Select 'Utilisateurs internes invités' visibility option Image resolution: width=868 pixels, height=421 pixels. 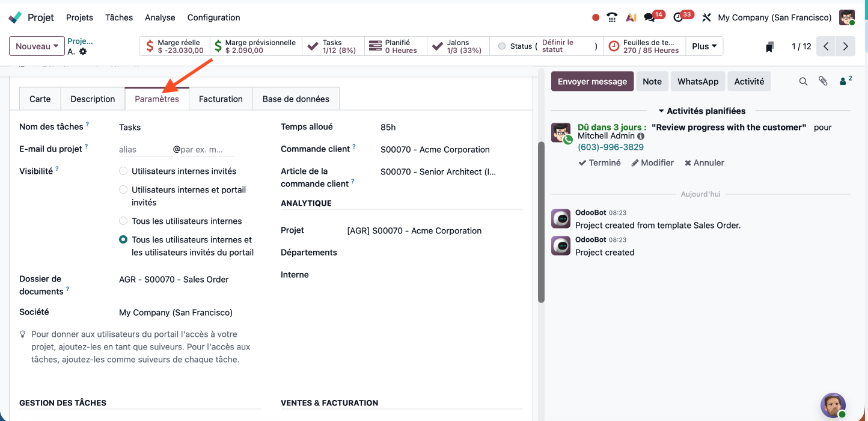(x=123, y=171)
